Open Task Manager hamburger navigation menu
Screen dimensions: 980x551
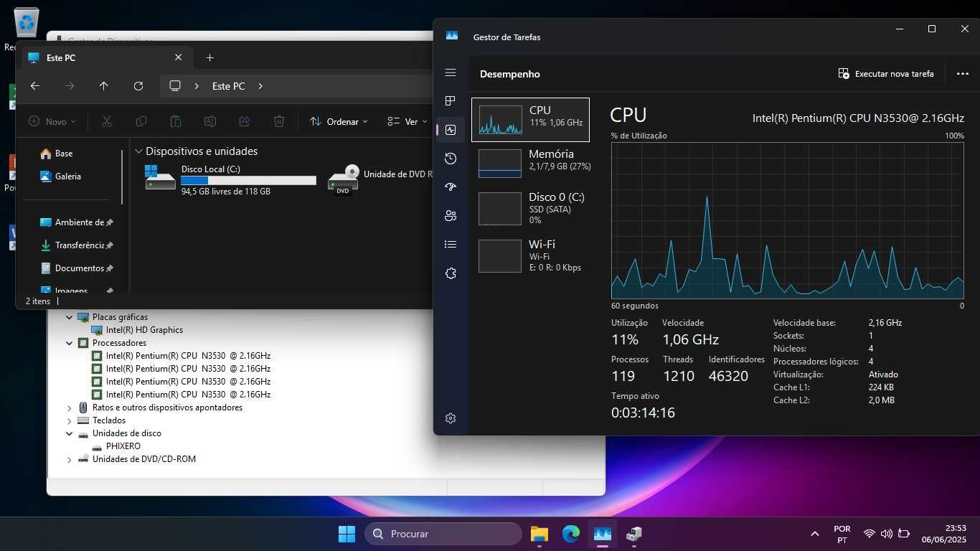tap(451, 72)
